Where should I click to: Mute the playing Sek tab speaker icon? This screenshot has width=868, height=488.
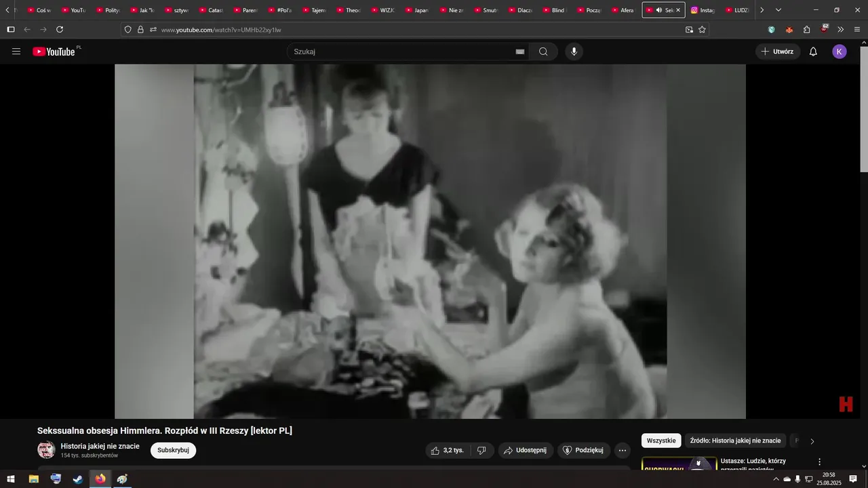pyautogui.click(x=658, y=10)
